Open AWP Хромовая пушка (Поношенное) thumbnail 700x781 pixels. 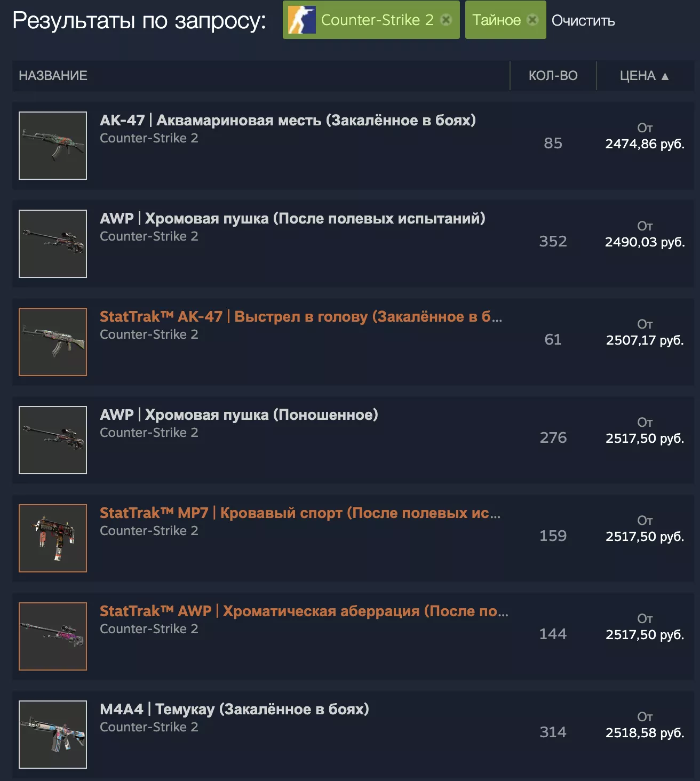point(53,440)
